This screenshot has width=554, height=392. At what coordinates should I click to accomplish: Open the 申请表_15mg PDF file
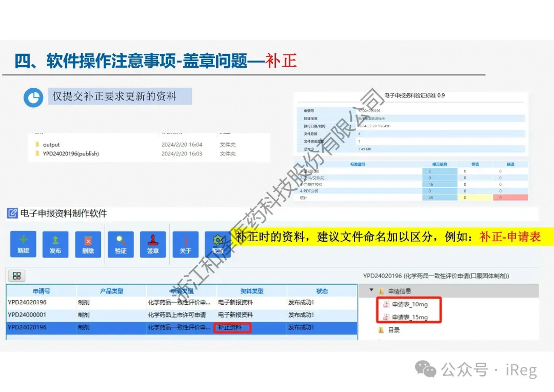click(x=410, y=317)
